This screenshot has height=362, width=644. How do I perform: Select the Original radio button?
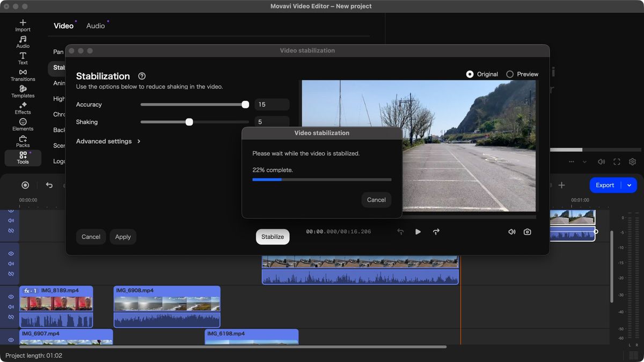click(x=470, y=74)
